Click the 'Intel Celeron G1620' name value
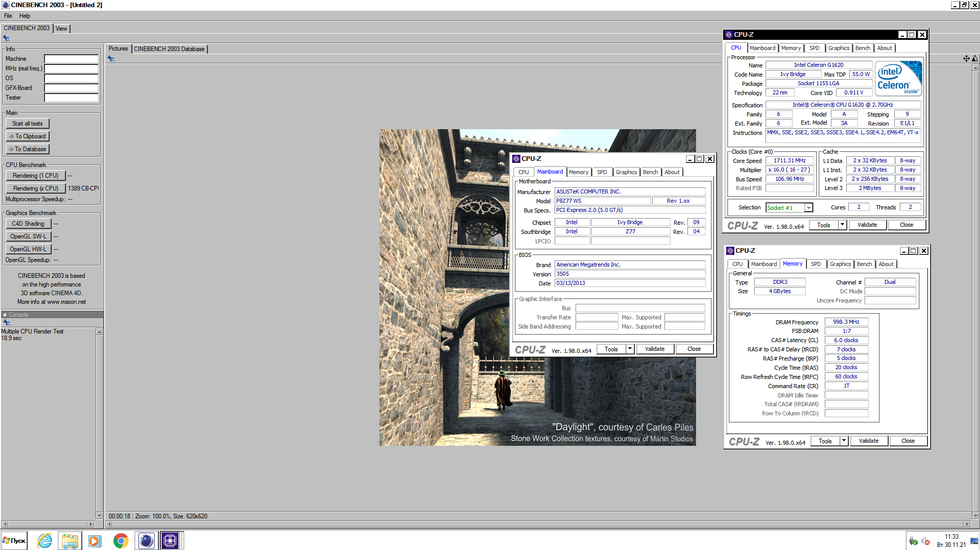The height and width of the screenshot is (550, 980). click(x=819, y=65)
